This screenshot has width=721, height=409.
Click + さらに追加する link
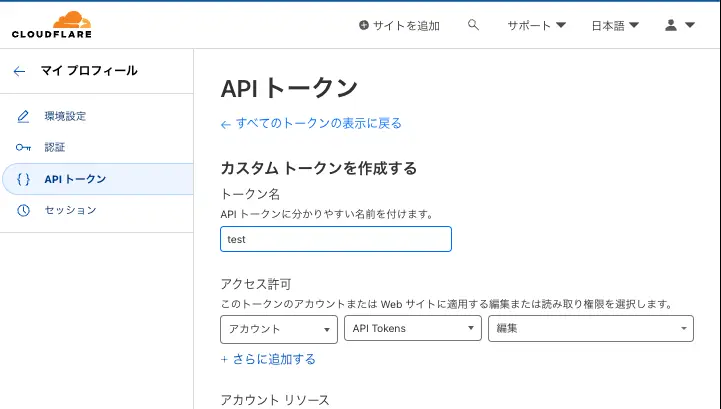coord(268,359)
